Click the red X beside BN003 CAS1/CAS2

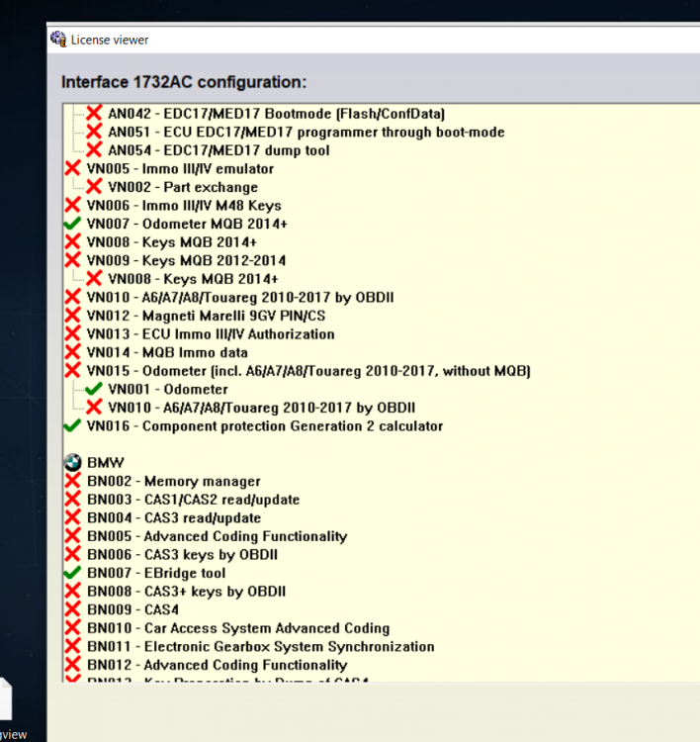[72, 500]
